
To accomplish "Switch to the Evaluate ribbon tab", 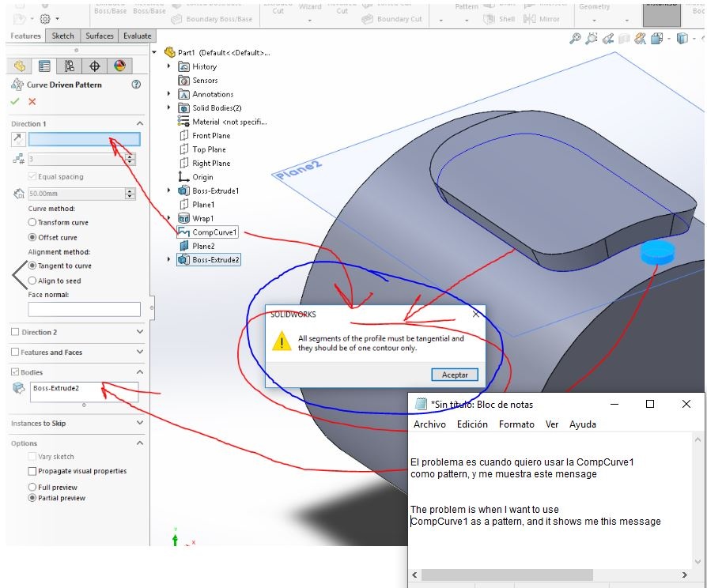I will (137, 36).
